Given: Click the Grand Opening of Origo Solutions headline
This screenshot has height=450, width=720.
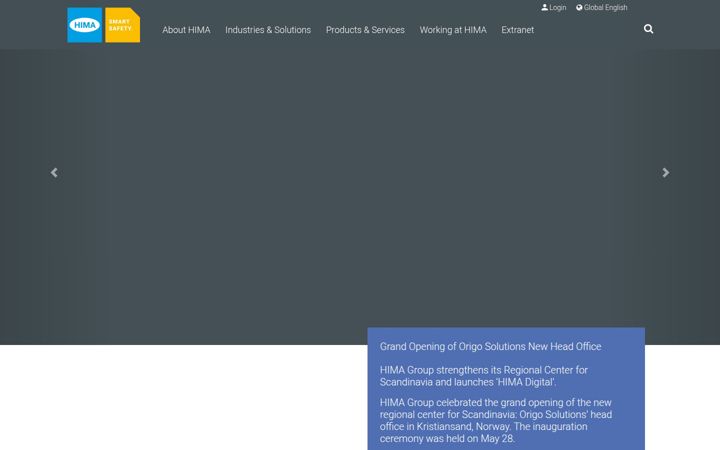Looking at the screenshot, I should pos(490,347).
